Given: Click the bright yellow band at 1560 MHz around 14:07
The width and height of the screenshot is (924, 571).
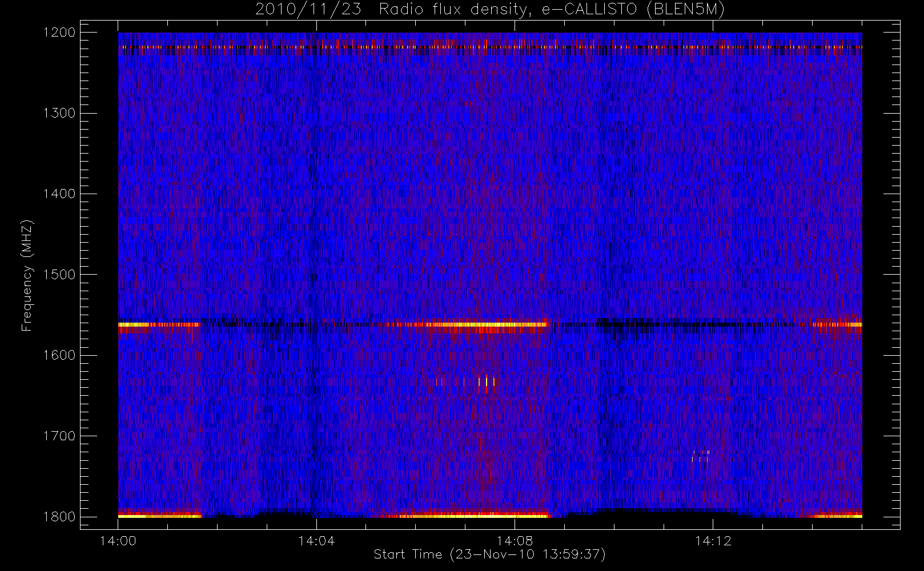Looking at the screenshot, I should (485, 325).
